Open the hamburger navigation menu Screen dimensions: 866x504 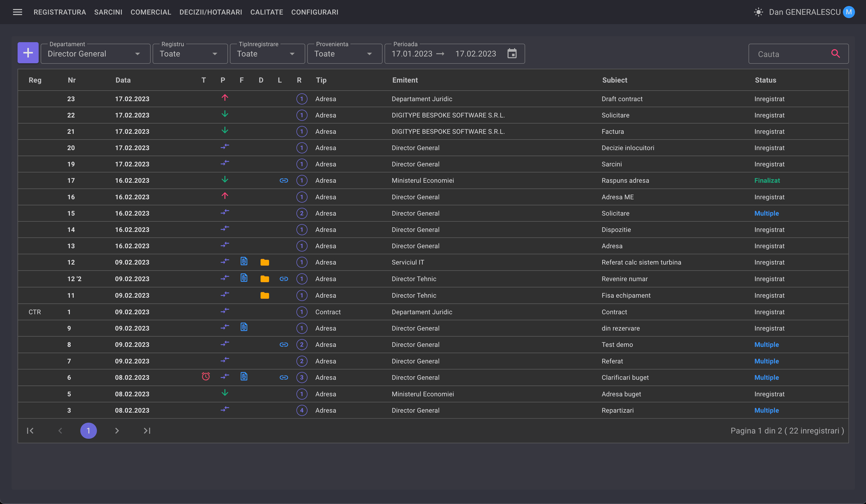(x=18, y=12)
